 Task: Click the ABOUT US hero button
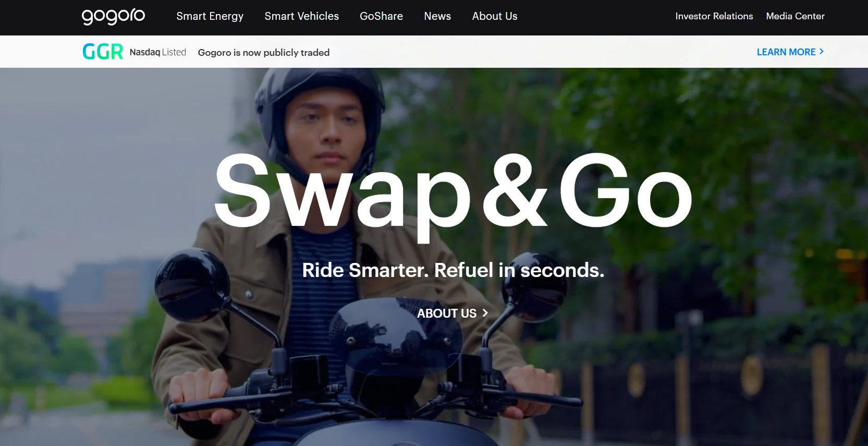(453, 313)
